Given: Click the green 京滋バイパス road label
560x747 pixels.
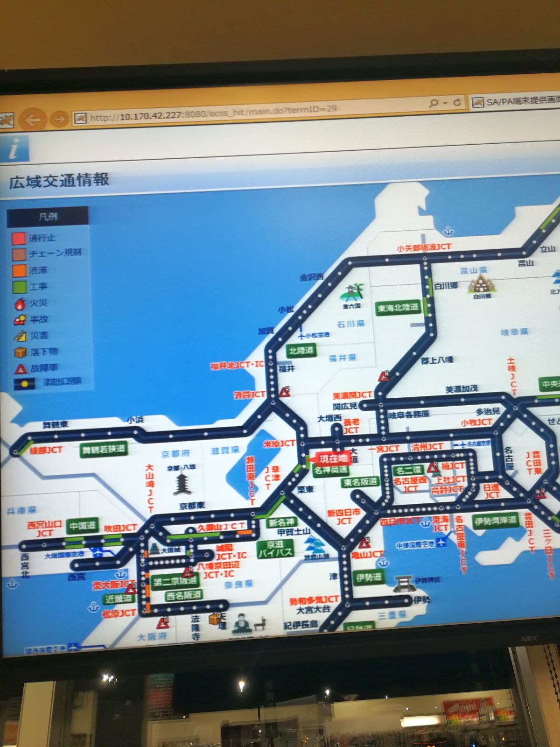Looking at the screenshot, I should point(275,549).
